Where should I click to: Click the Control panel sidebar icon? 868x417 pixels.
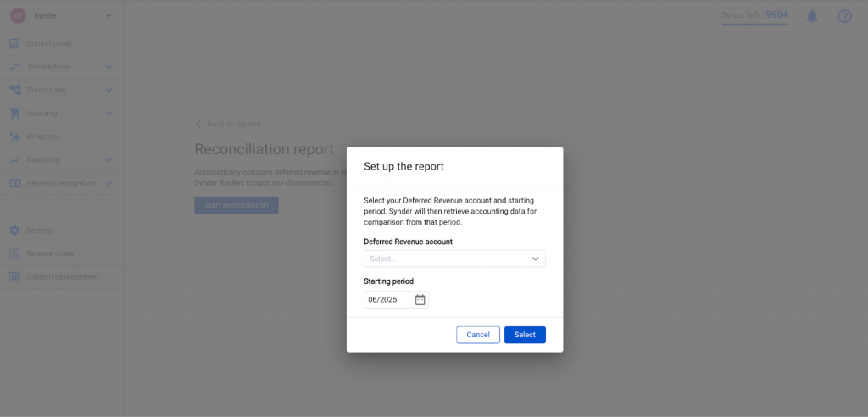click(15, 43)
